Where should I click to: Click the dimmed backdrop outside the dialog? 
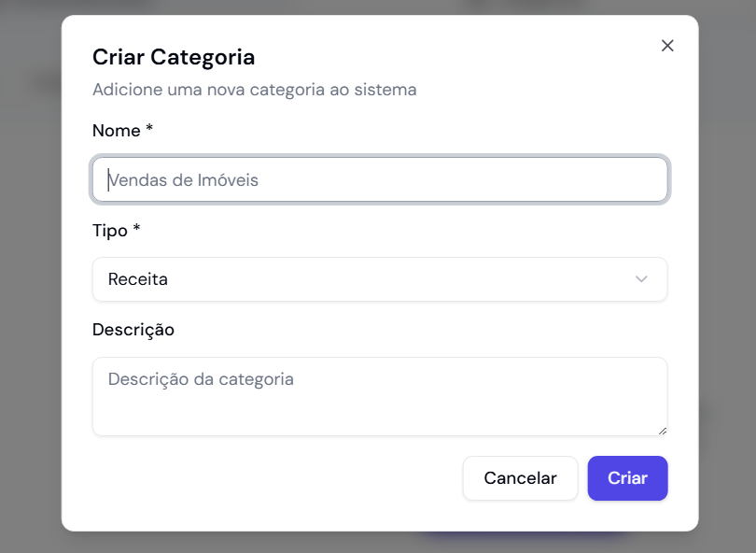tap(28, 280)
